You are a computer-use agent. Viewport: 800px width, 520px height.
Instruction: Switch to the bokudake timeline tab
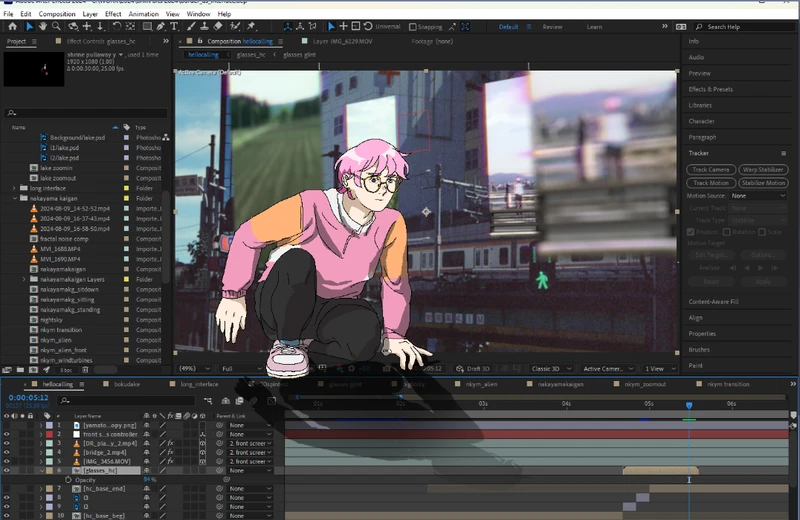[x=127, y=384]
